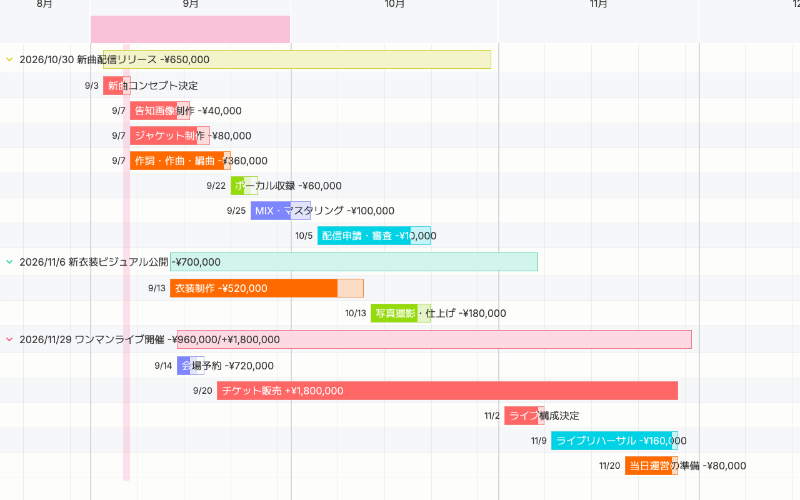Click the 配信申請・審査 task bar
The image size is (800, 500).
[374, 236]
